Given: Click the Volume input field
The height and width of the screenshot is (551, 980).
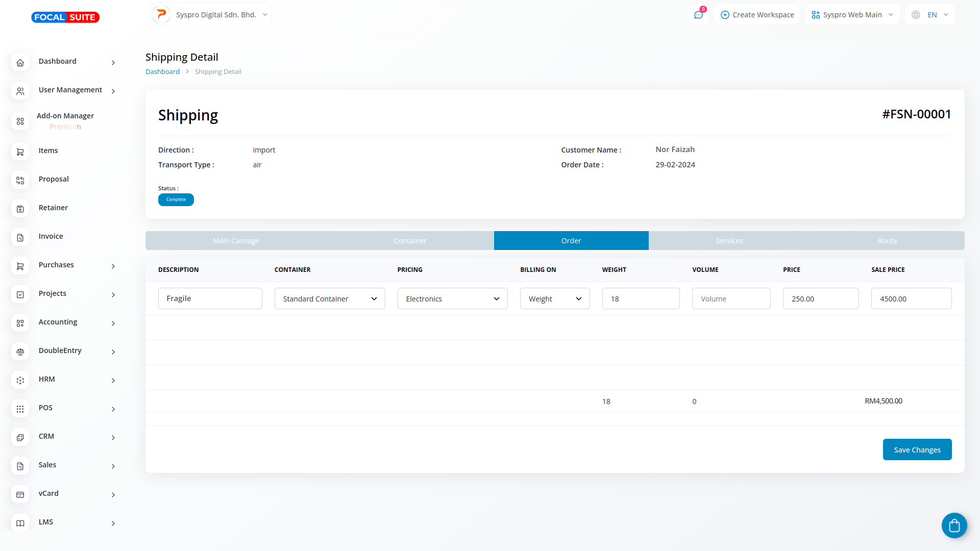Looking at the screenshot, I should 731,299.
